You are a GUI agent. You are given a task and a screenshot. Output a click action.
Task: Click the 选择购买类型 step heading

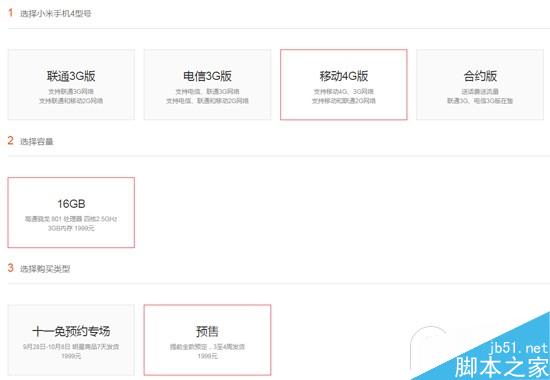[x=45, y=269]
